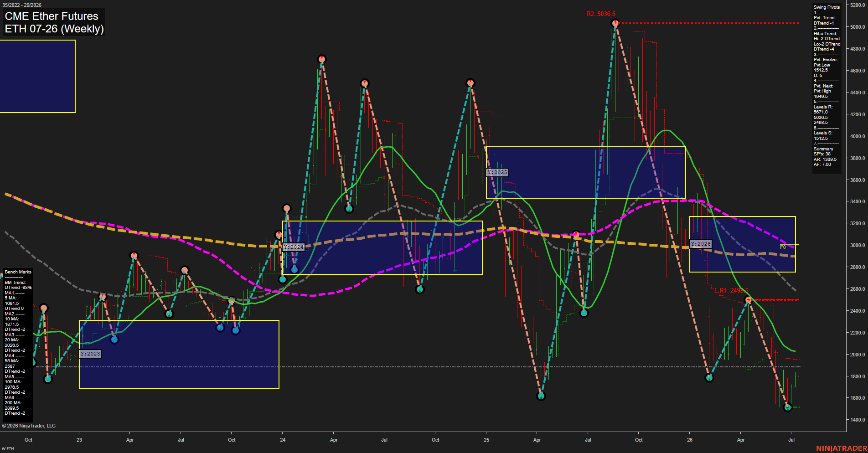This screenshot has width=868, height=453.
Task: Click the Y:2025 yearly range label
Action: [x=497, y=172]
